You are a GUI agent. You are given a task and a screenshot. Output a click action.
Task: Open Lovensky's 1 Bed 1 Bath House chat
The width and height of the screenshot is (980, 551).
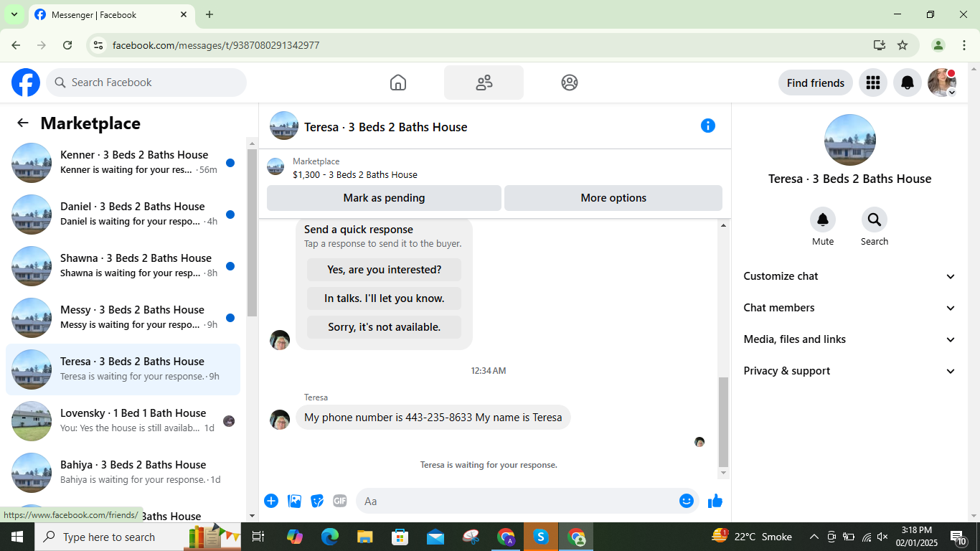[x=123, y=421]
